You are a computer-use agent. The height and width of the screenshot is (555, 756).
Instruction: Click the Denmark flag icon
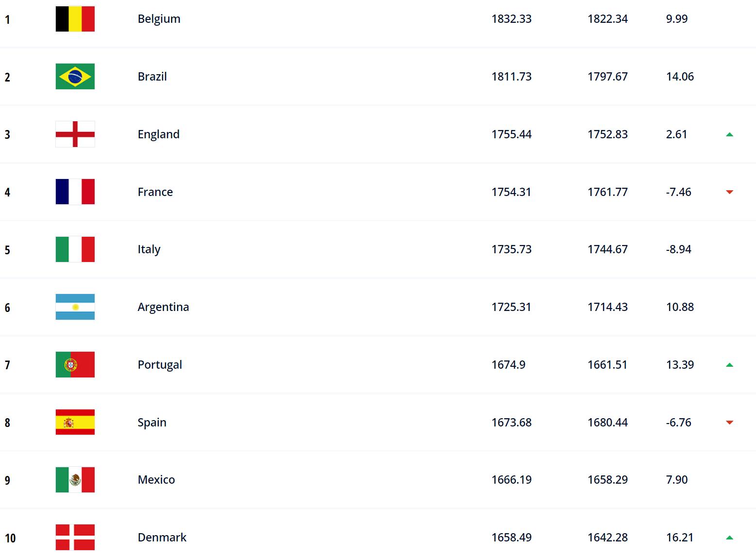[x=75, y=538]
